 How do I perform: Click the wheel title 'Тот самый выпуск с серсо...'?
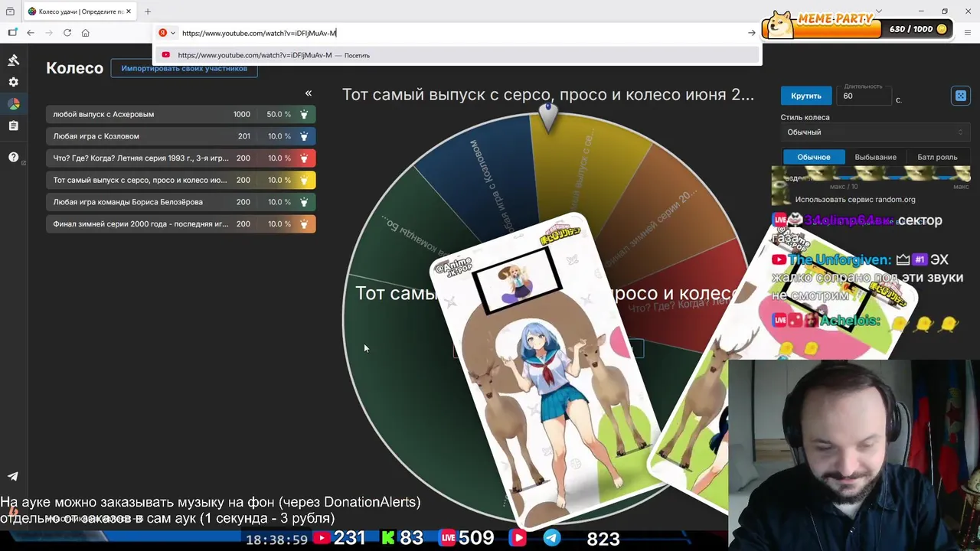pyautogui.click(x=547, y=95)
